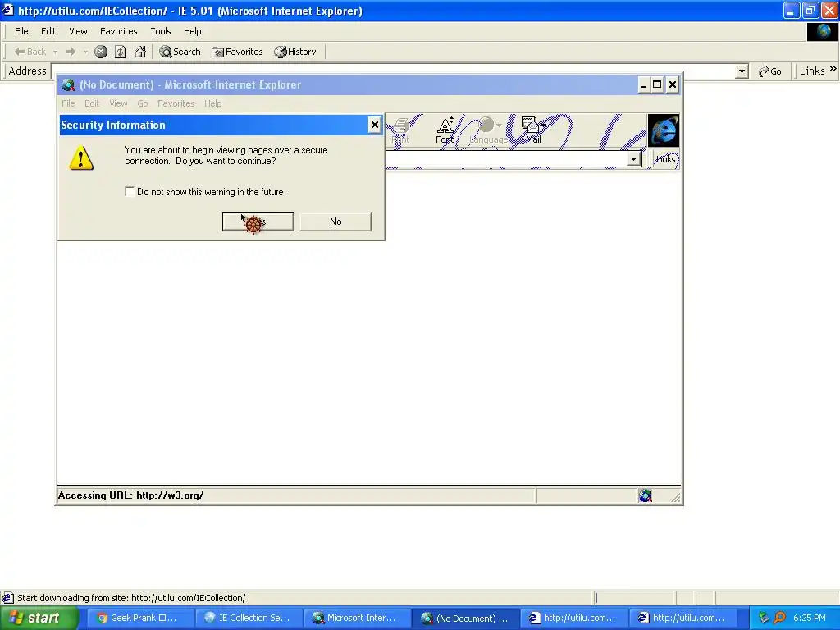Open View menu of No Document window
The height and width of the screenshot is (630, 840).
click(118, 103)
